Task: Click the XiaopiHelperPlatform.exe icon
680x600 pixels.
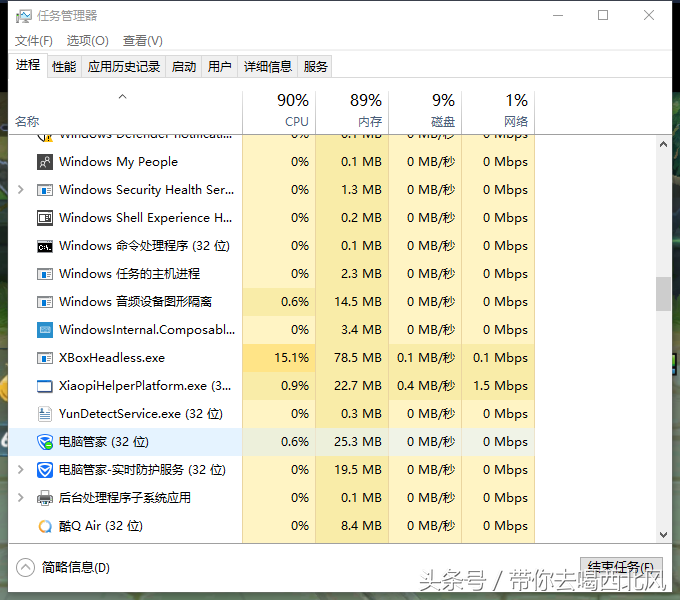Action: click(45, 386)
